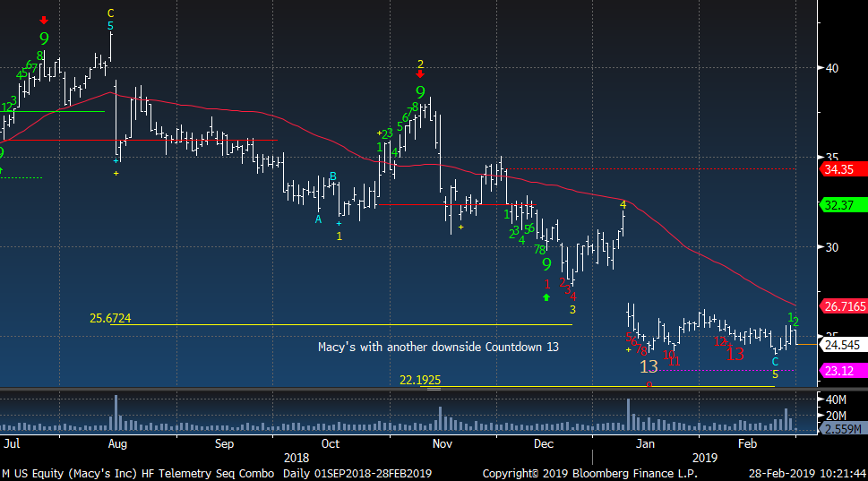Click the 24.545 last price label

843,345
